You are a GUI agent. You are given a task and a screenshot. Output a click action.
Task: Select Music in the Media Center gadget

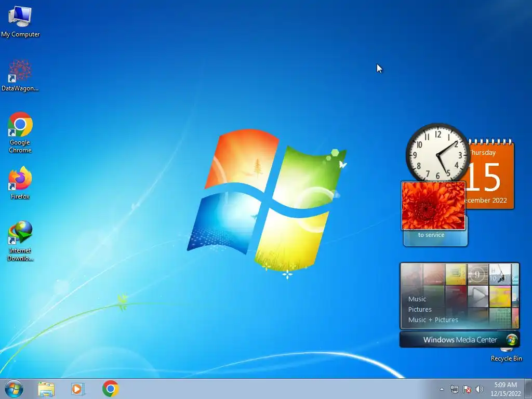coord(417,299)
